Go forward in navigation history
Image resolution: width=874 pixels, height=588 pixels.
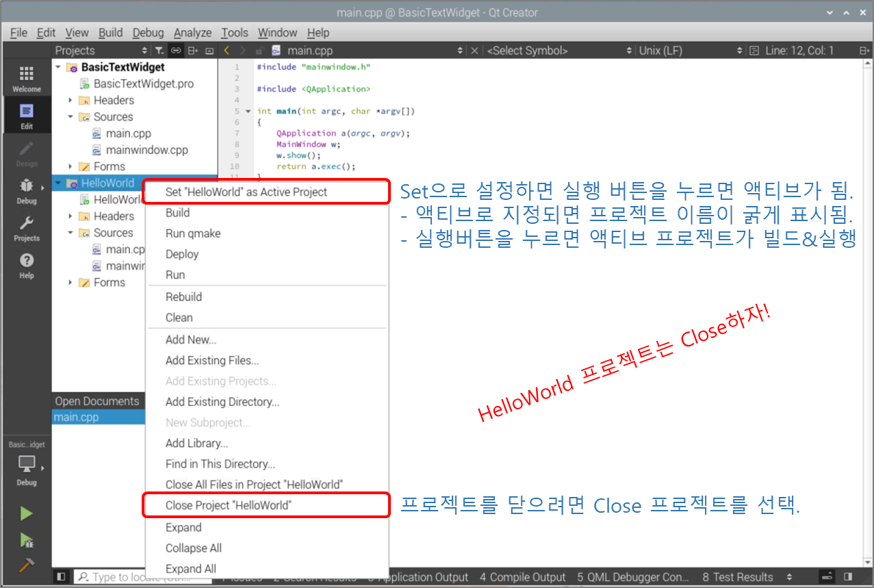[x=243, y=51]
